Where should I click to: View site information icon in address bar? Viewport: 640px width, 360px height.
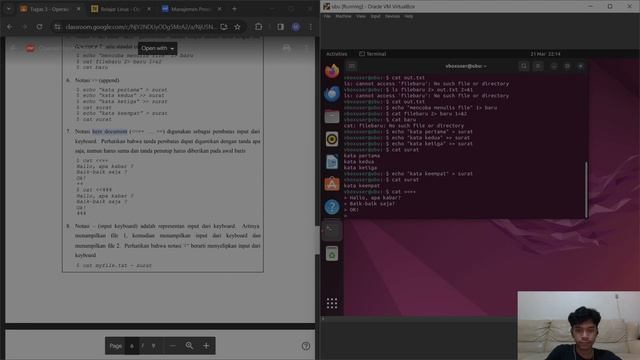click(x=58, y=27)
